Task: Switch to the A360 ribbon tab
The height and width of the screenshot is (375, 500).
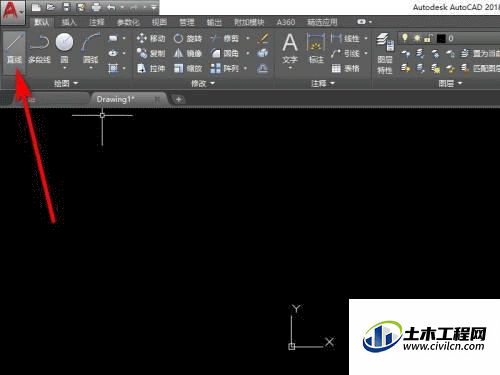Action: point(286,22)
